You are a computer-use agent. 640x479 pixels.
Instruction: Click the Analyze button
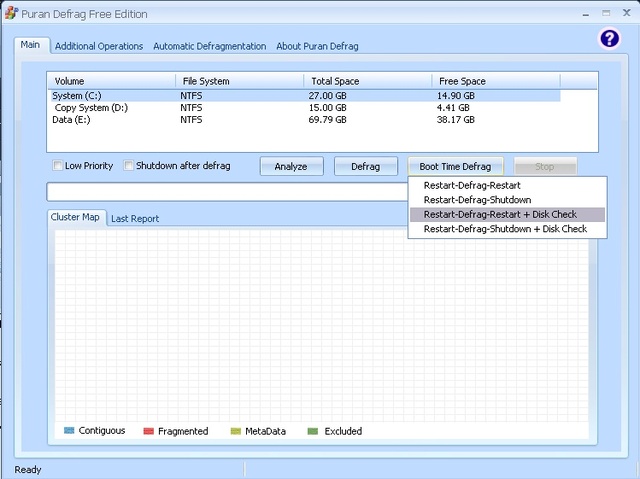coord(291,166)
